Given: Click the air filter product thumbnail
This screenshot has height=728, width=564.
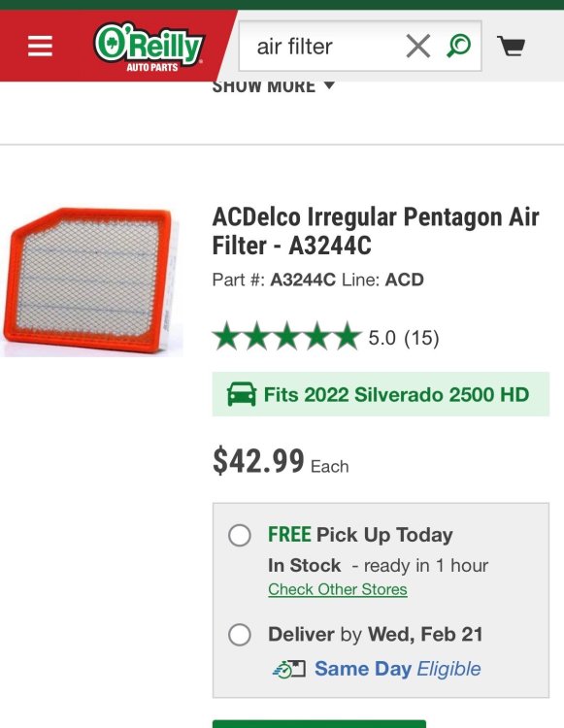Looking at the screenshot, I should tap(92, 281).
